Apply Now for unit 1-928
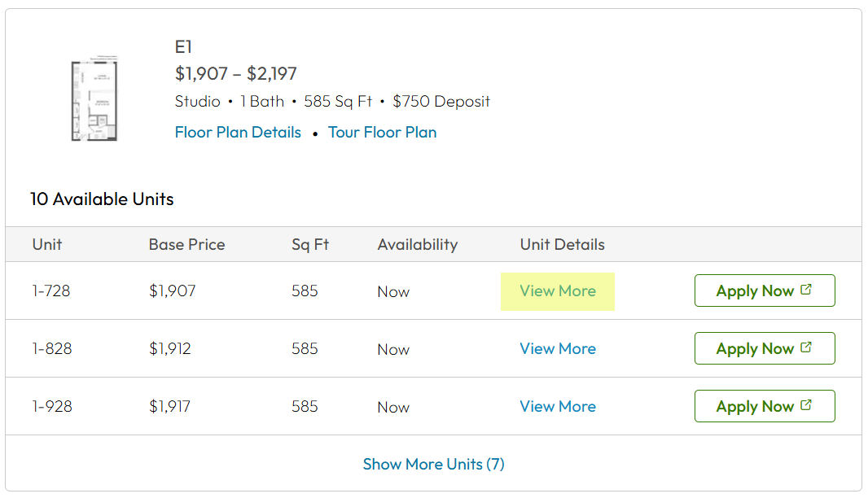 (x=765, y=406)
